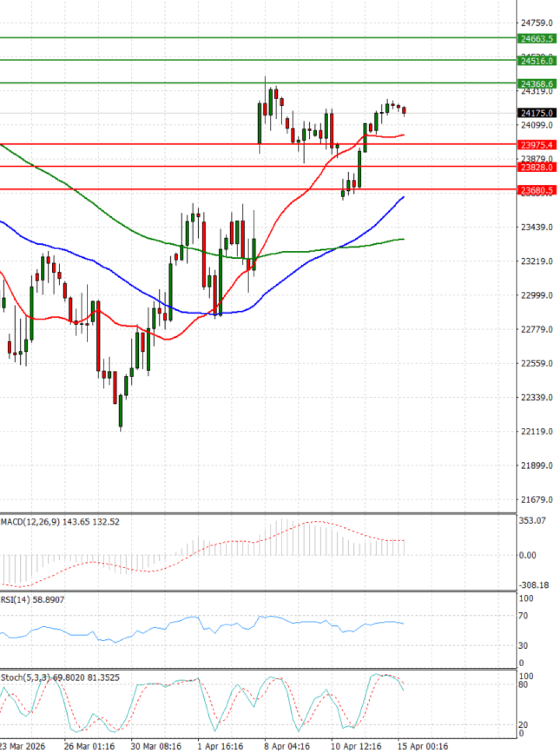Click the 23828.0 red support label
Viewport: 560px width, 753px height.
[536, 167]
